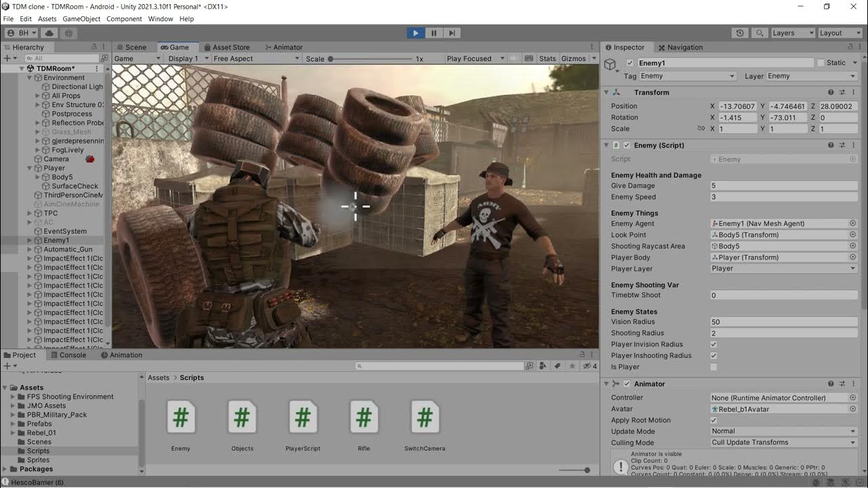Open the BH account dropdown
The height and width of the screenshot is (488, 868).
21,33
